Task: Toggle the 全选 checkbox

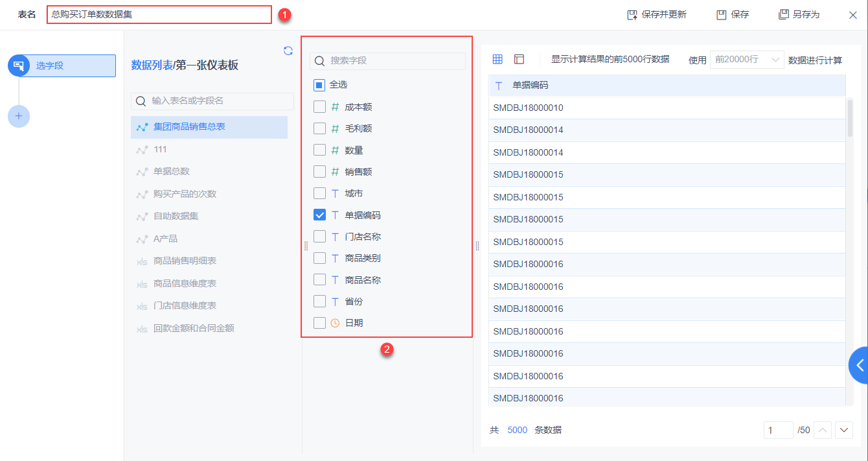Action: tap(319, 85)
